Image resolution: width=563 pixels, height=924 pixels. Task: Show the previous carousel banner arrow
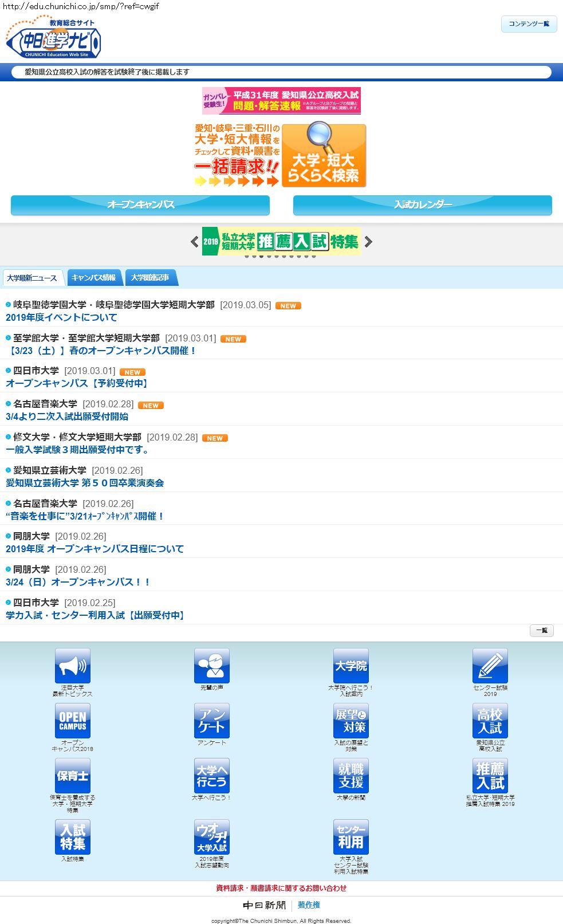coord(195,242)
